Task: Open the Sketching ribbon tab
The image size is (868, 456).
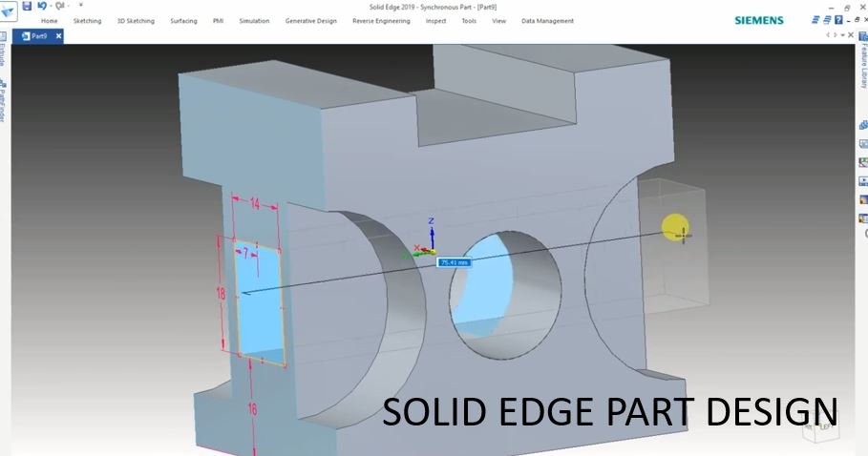Action: (87, 21)
